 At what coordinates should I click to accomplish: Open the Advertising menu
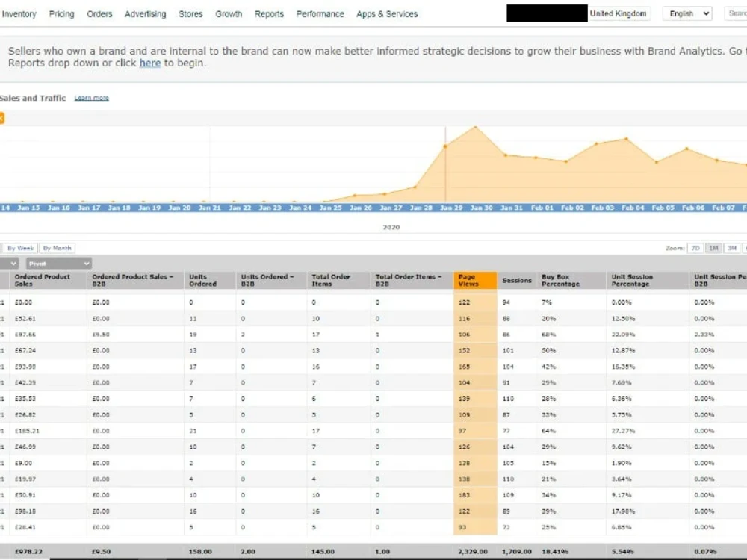click(x=146, y=14)
